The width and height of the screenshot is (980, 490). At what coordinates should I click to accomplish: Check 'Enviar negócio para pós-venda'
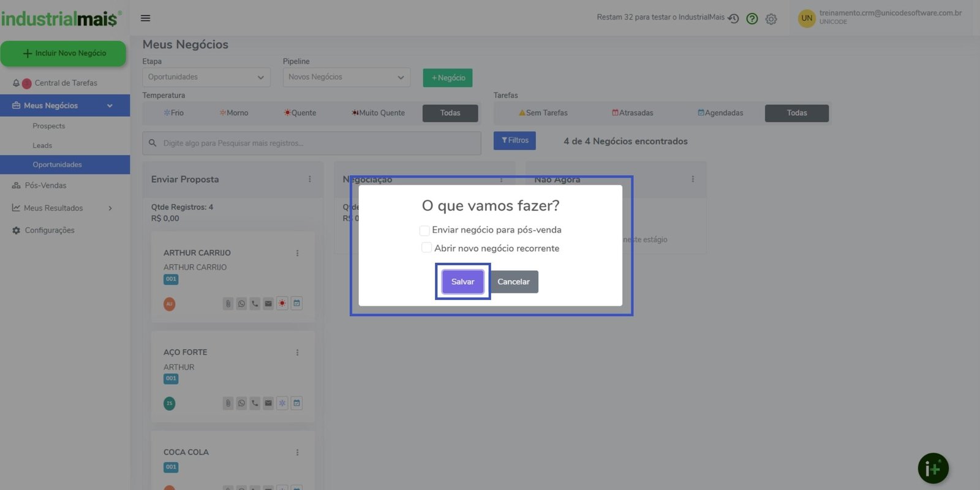(424, 230)
